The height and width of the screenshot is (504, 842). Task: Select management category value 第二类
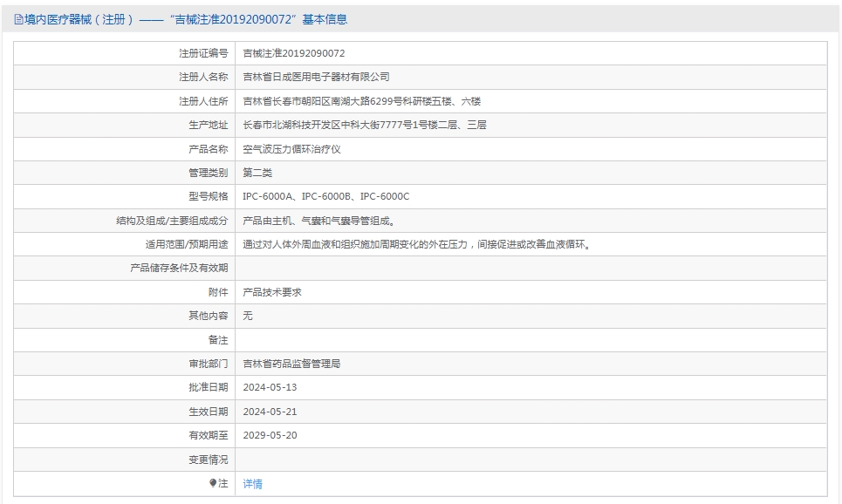(x=257, y=173)
